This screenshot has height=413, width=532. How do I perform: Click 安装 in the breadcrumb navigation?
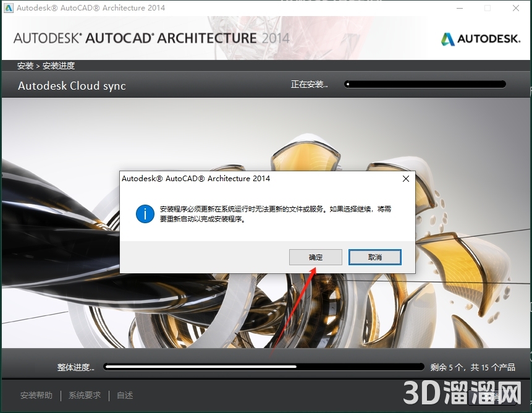tap(25, 66)
